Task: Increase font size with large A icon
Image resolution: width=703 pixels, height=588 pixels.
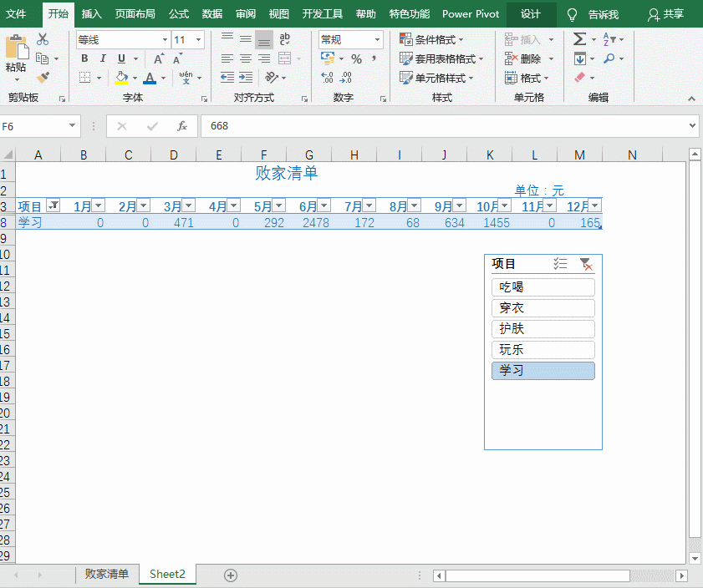Action: pos(158,58)
